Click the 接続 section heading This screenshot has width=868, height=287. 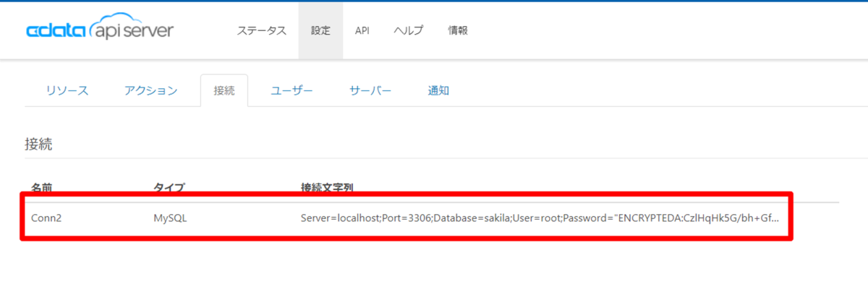click(x=38, y=144)
